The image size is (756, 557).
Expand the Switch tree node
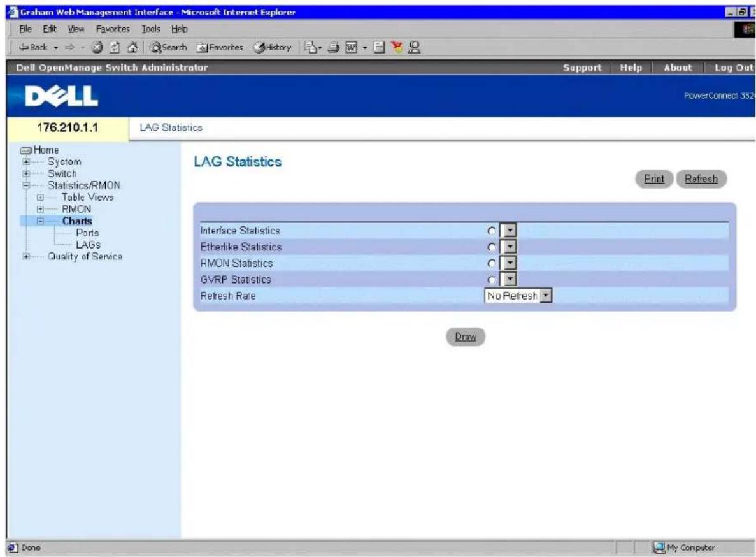(x=27, y=173)
